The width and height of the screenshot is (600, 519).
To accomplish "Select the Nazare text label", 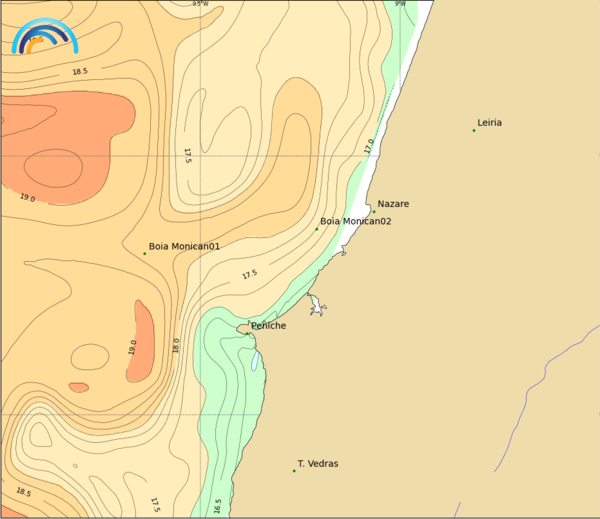I will tap(393, 204).
